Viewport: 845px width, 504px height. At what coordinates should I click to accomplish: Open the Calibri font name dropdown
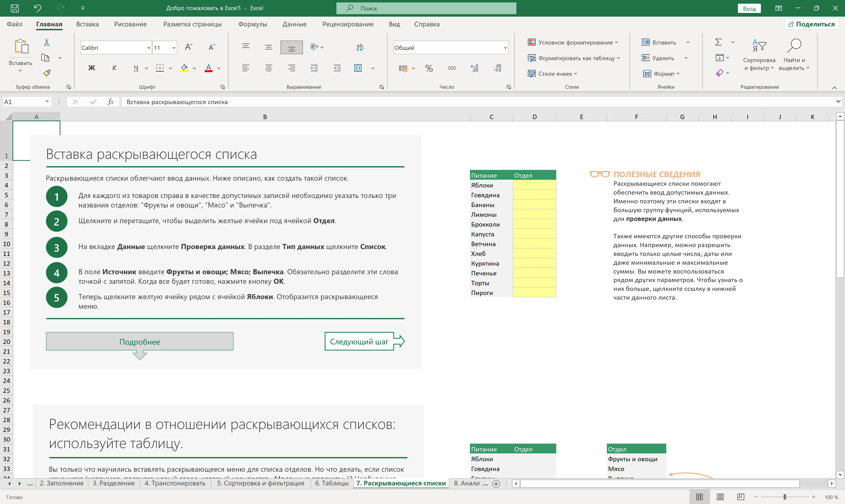coord(148,48)
